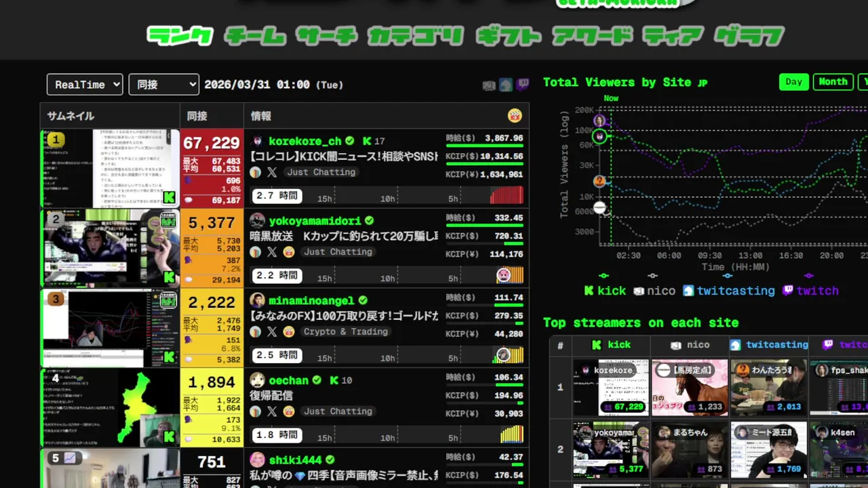The width and height of the screenshot is (868, 488).
Task: Open the カテゴリ tab
Action: tap(416, 35)
